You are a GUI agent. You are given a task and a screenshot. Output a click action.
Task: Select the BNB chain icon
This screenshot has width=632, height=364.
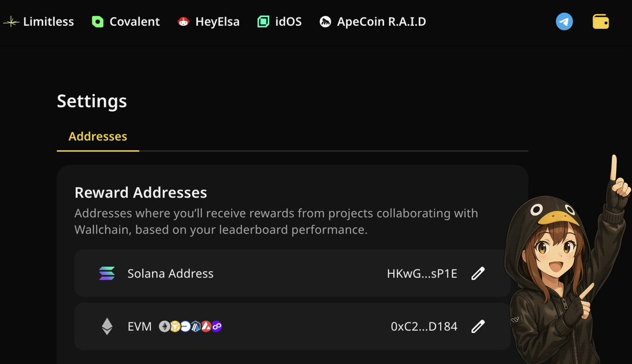point(175,327)
